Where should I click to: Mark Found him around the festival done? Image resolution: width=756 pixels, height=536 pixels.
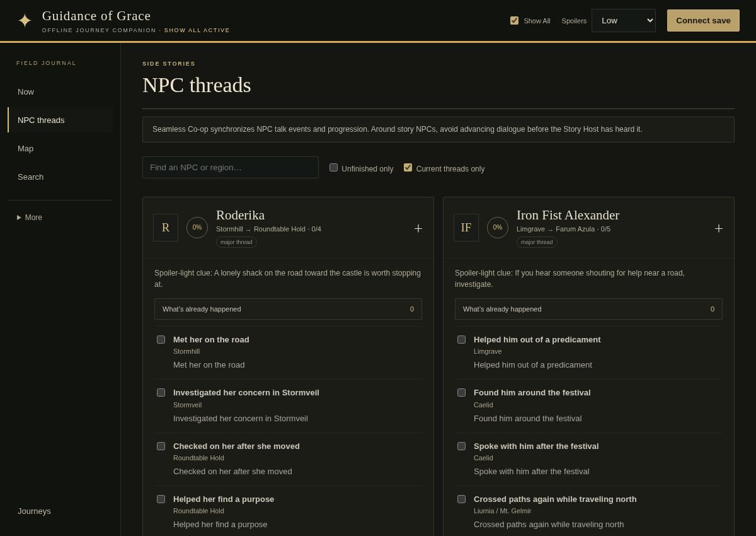click(462, 392)
